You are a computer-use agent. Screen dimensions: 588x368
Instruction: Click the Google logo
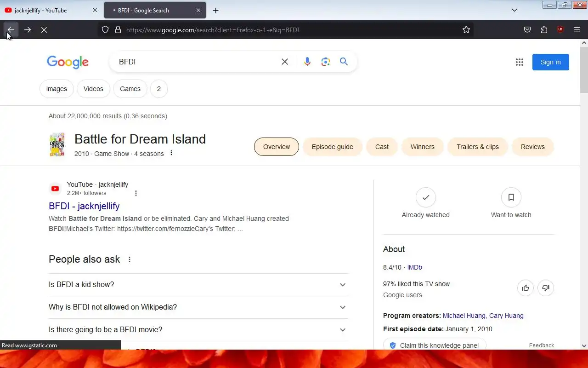68,62
